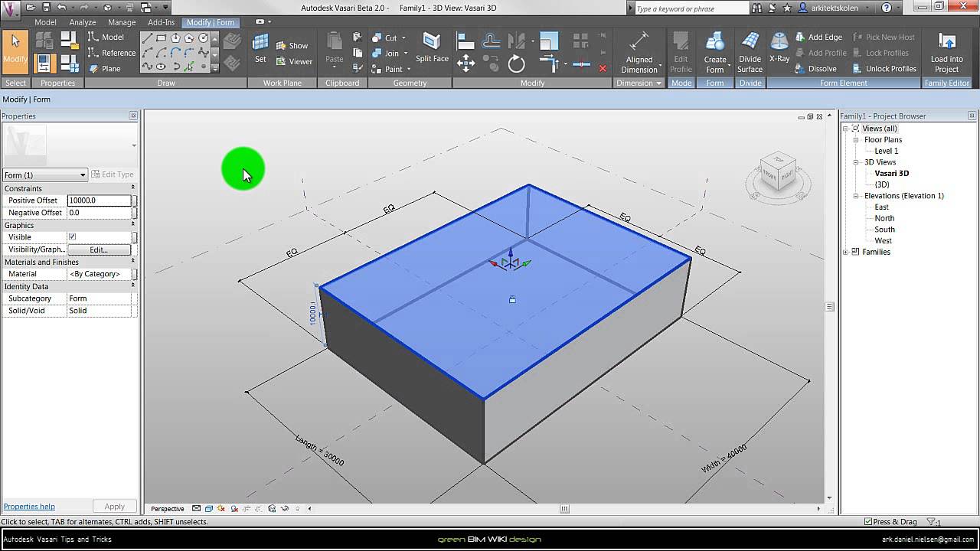Screen dimensions: 980x551
Task: Select the Circle draw tool
Action: 204,38
